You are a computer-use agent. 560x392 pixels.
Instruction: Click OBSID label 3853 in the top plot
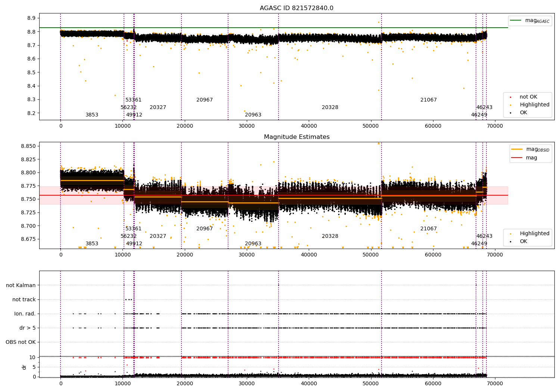92,115
